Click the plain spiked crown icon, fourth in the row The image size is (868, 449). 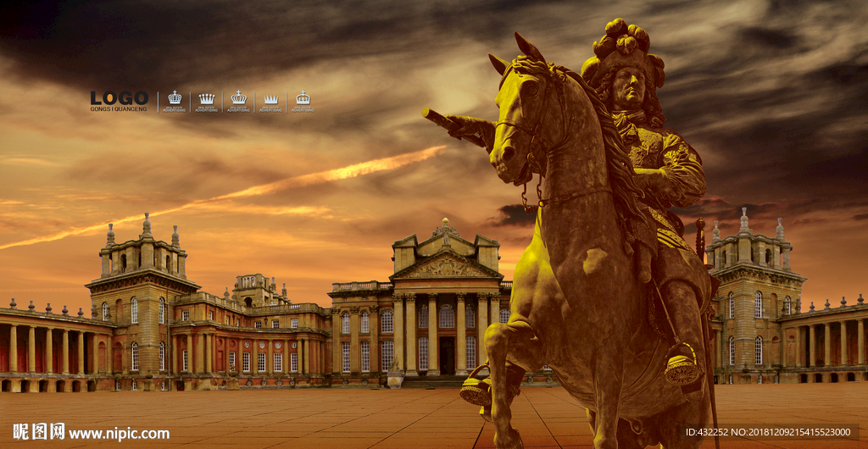click(270, 99)
